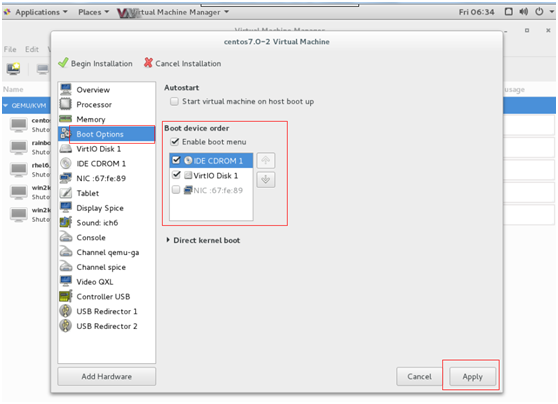This screenshot has width=558, height=404.
Task: Open the Overview hardware icon
Action: coord(66,89)
